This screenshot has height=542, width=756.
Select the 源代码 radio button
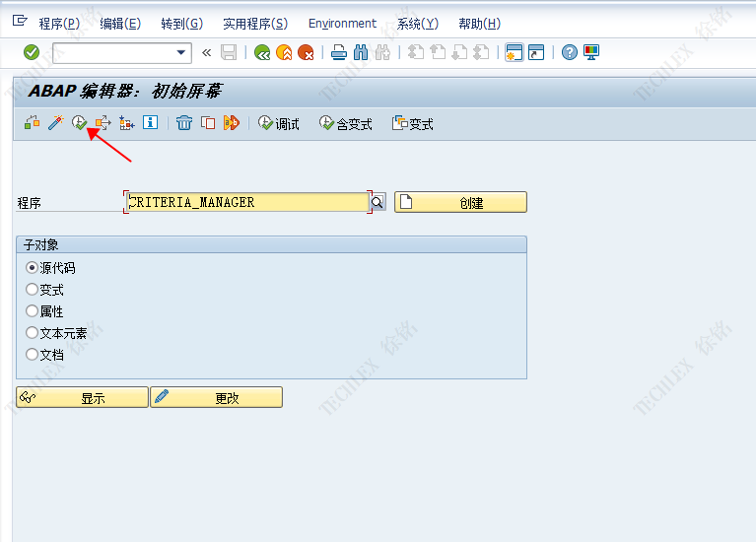(x=33, y=267)
